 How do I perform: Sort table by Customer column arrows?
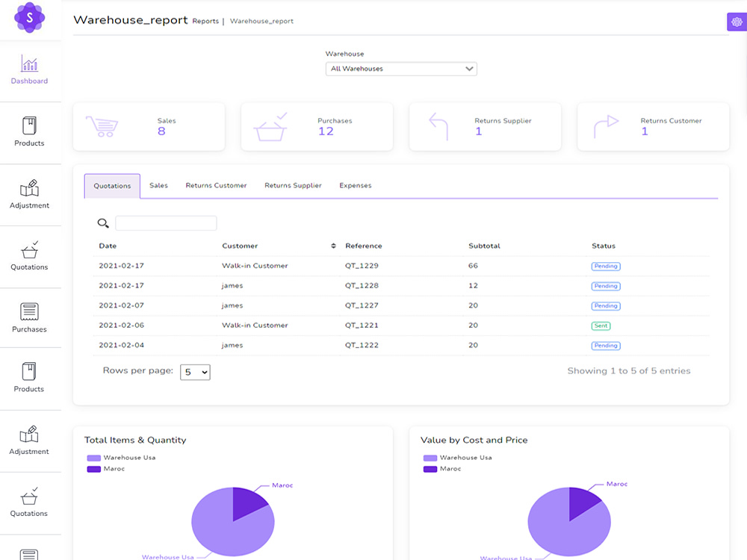pos(333,246)
